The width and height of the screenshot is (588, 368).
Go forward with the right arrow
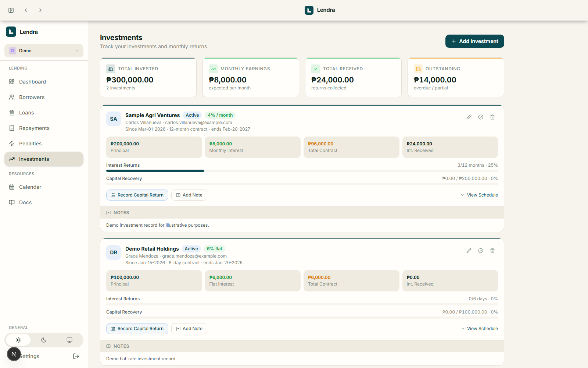click(x=40, y=10)
